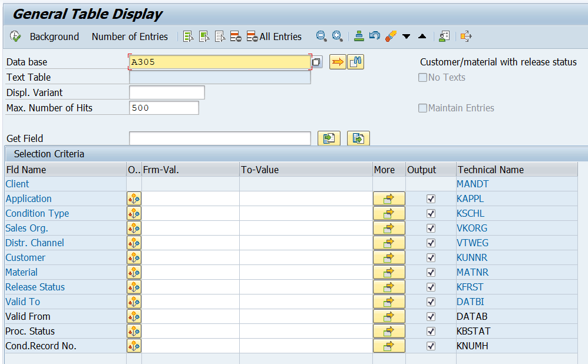
Task: Click into the Data base field A305
Action: tap(220, 62)
